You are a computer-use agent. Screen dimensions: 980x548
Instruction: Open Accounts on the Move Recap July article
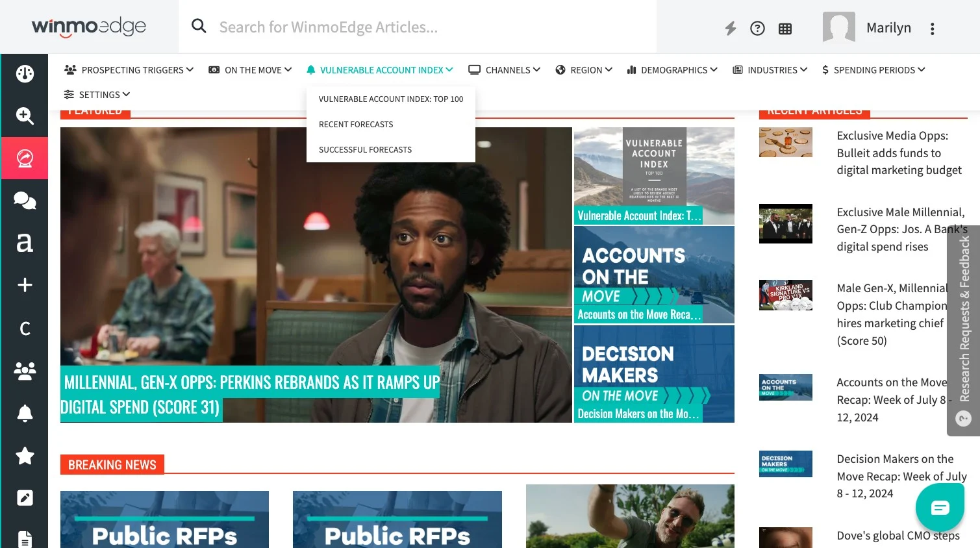[x=894, y=400]
